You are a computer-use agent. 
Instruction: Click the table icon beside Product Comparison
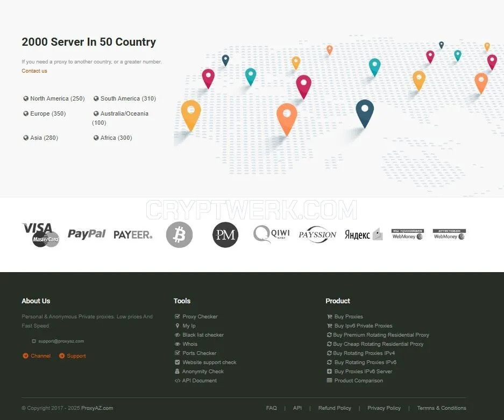tap(329, 381)
